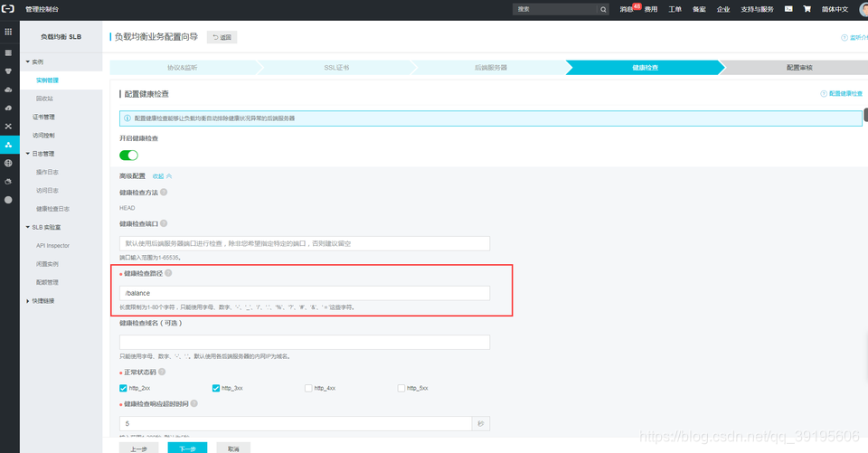This screenshot has width=868, height=453.
Task: Open 配额管理 in the sidebar
Action: [x=48, y=282]
